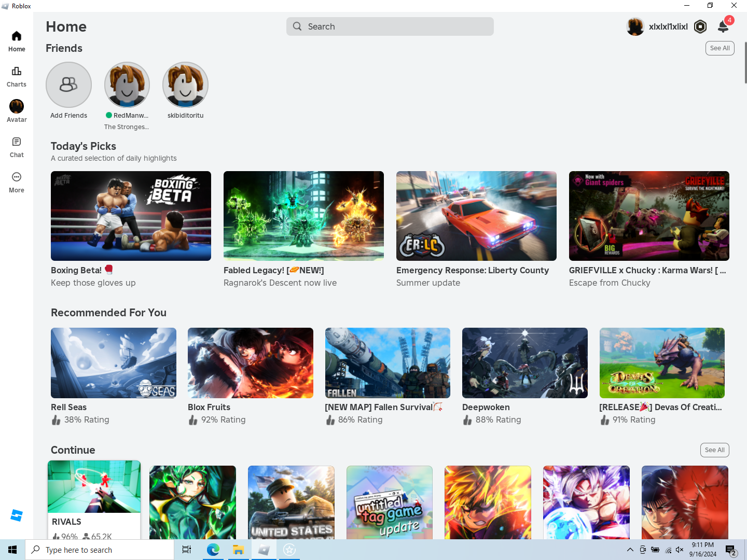Open Chat from the sidebar
Viewport: 747px width, 560px height.
(x=17, y=147)
